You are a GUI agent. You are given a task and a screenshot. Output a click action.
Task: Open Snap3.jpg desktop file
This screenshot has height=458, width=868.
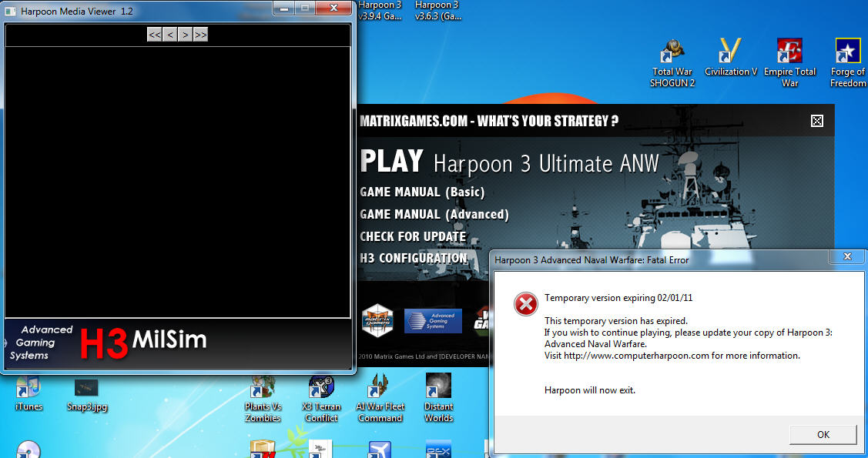(x=86, y=395)
